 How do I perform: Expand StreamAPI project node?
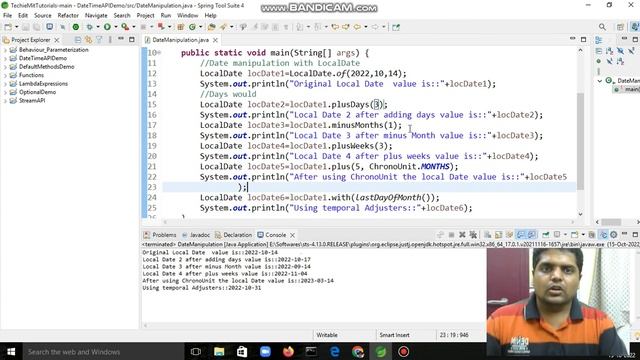point(5,101)
